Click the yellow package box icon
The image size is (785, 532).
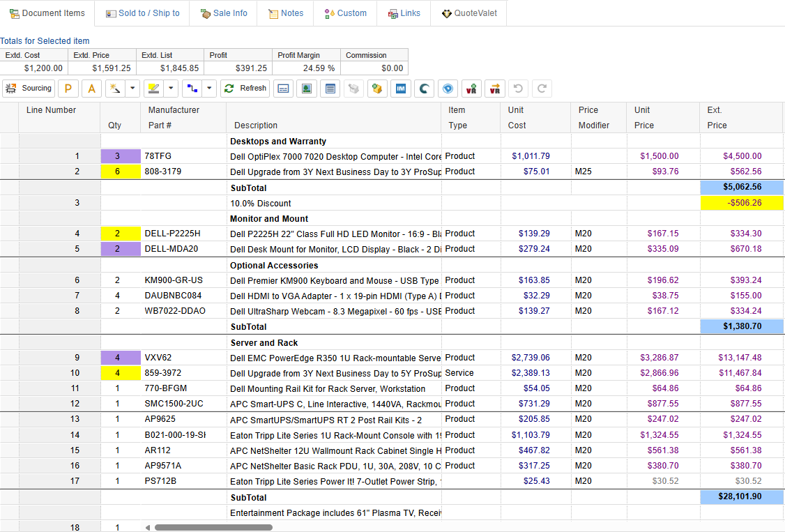(377, 89)
